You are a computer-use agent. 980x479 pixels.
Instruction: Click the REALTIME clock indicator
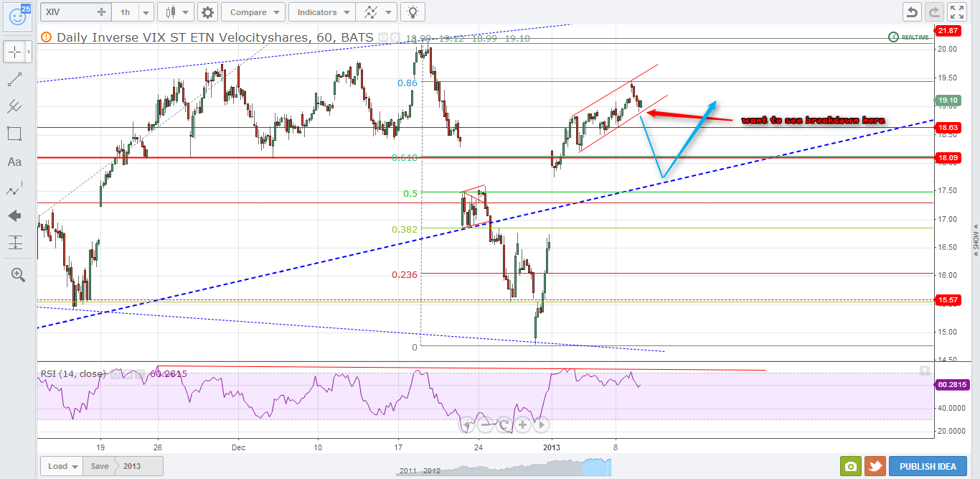908,37
